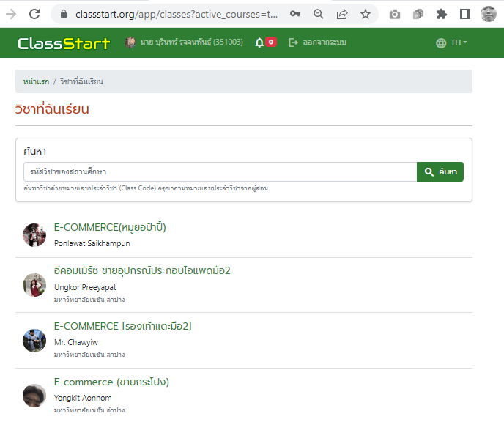Click the วิชาที่ฉันเรียน page heading
Viewport: 504px width, 422px height.
(52, 109)
